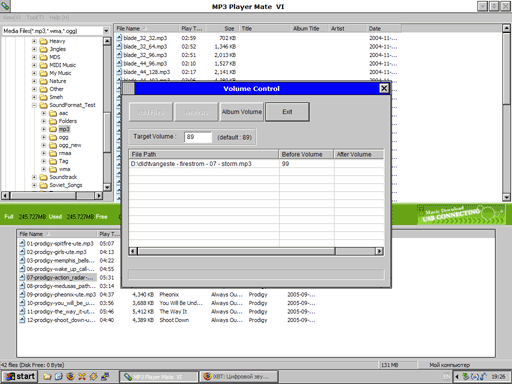Select the firestrom storm.mp3 row
This screenshot has width=512, height=384.
256,164
